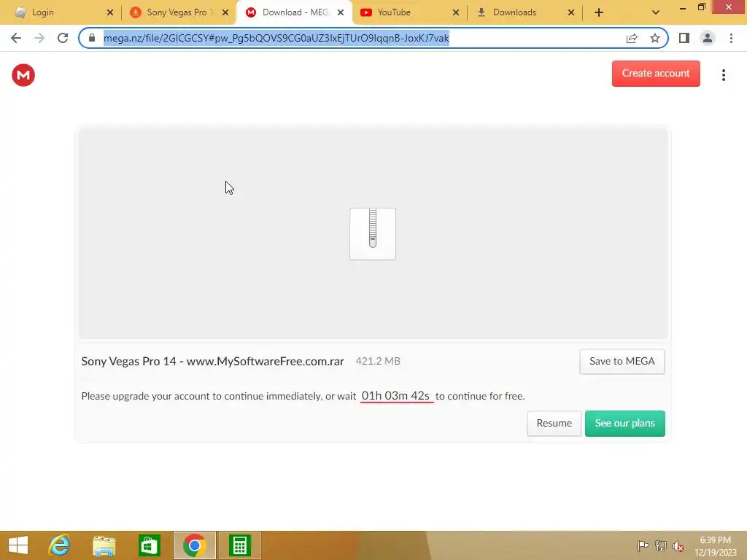Open See our plans
Viewport: 747px width, 560px height.
pyautogui.click(x=624, y=424)
